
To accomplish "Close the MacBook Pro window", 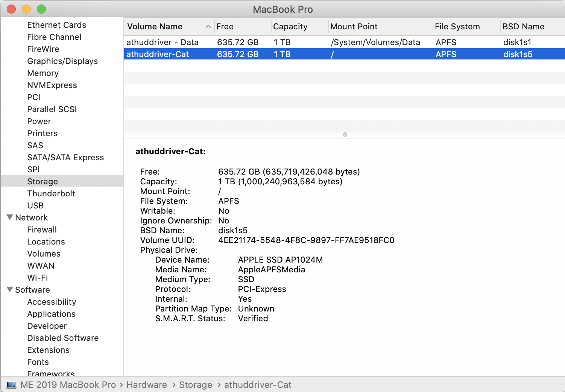I will (11, 9).
